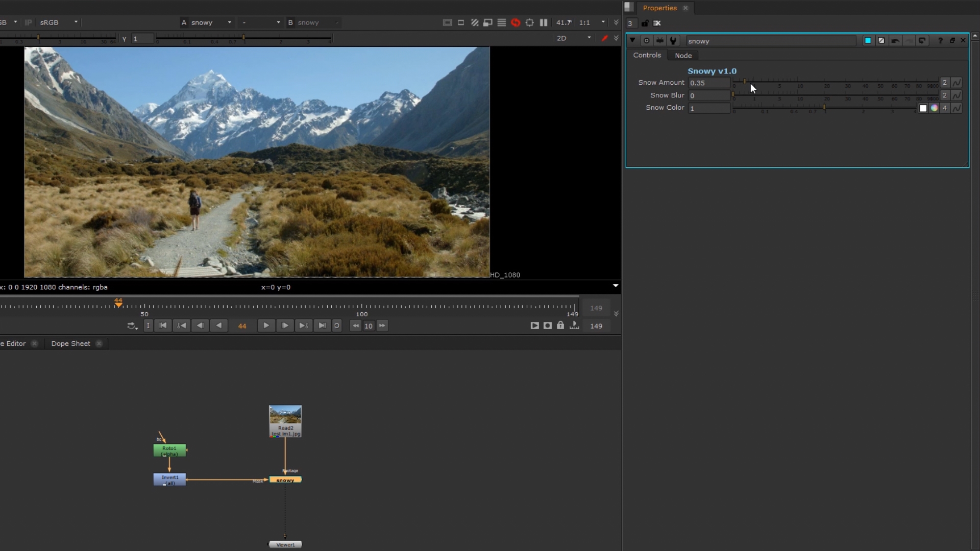Screen dimensions: 980x551
Task: Click the red viewer refresh icon
Action: coord(516,22)
